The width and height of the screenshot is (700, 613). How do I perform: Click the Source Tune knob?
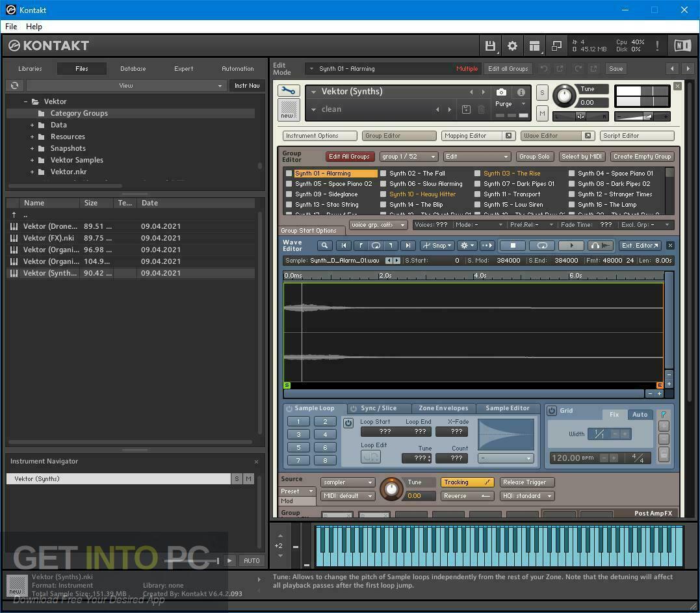(x=391, y=489)
